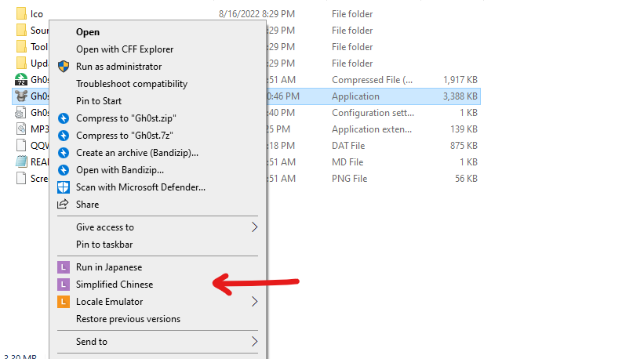Click Create an archive (Bandizip)...
This screenshot has height=359, width=644.
coord(136,153)
